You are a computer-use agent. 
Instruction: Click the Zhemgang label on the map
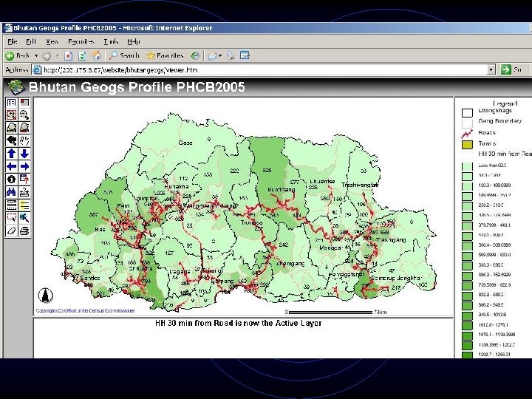pyautogui.click(x=290, y=264)
